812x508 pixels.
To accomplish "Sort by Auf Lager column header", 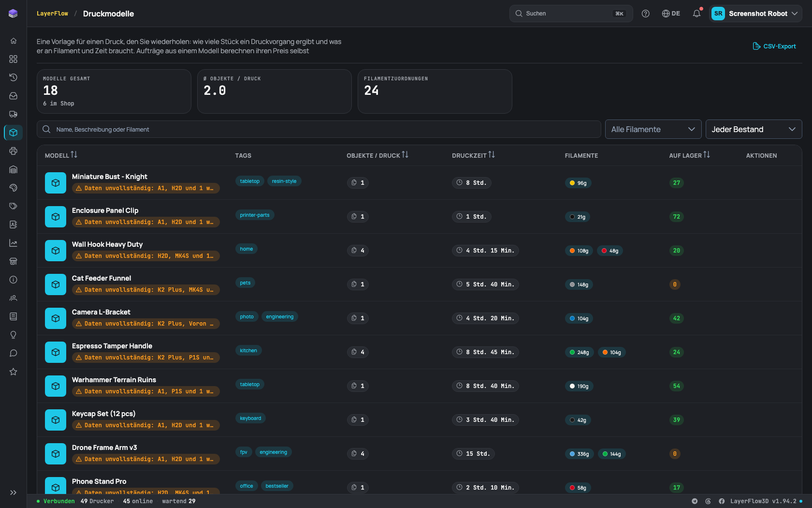I will click(689, 155).
